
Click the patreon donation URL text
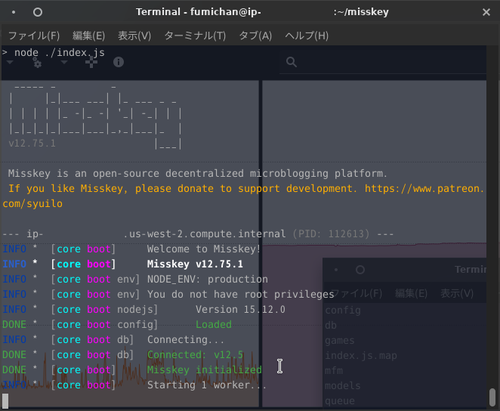[424, 189]
